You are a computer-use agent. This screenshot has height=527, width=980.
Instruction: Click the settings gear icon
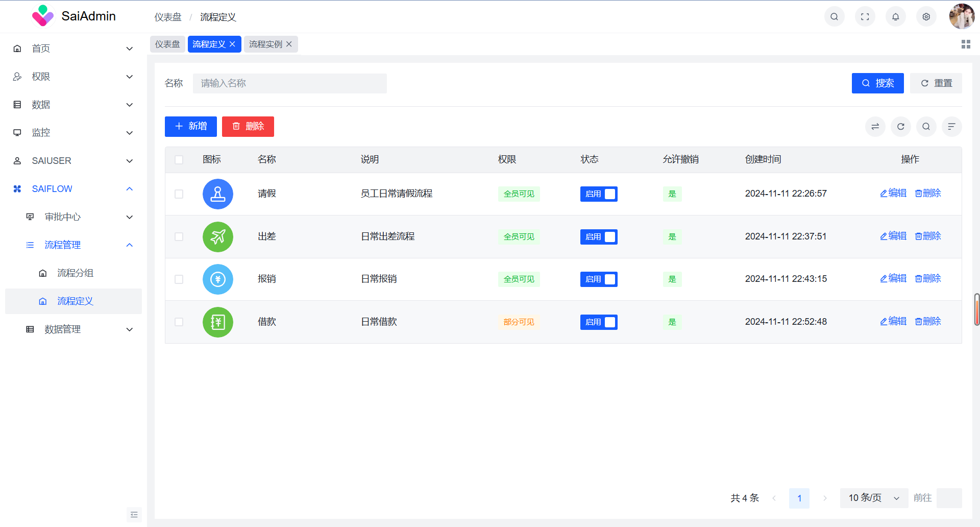[926, 16]
